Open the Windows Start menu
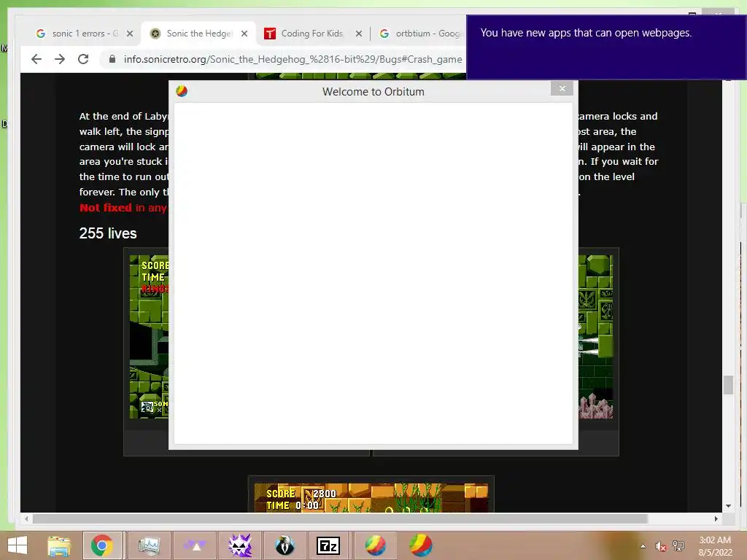 pos(18,545)
